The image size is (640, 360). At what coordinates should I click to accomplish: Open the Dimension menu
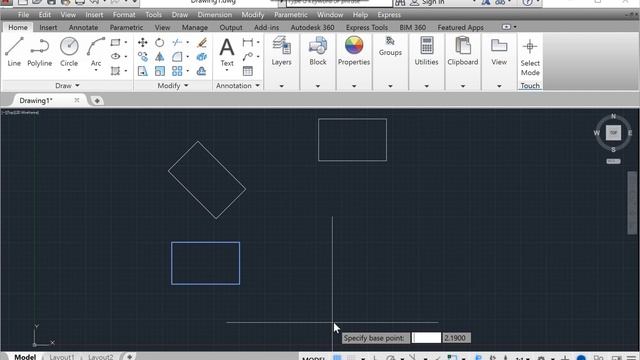click(215, 15)
